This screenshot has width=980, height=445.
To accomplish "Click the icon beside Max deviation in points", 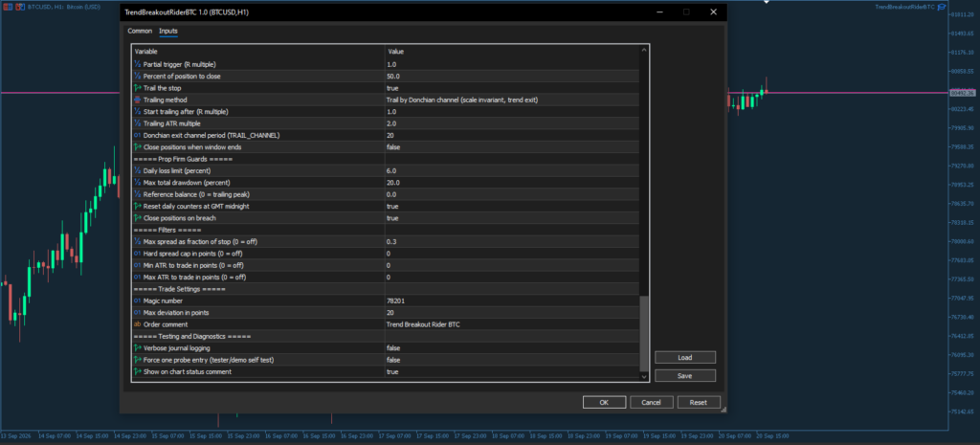I will click(138, 313).
